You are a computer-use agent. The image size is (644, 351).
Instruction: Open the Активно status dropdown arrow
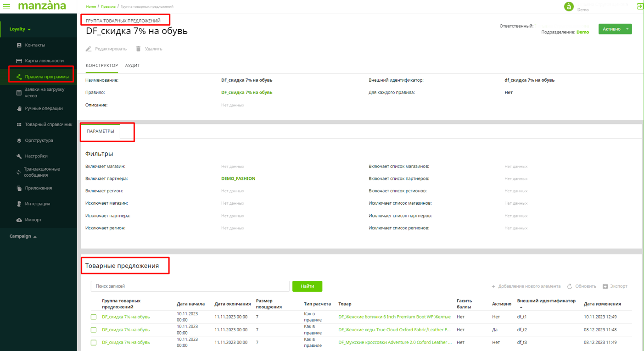[627, 29]
